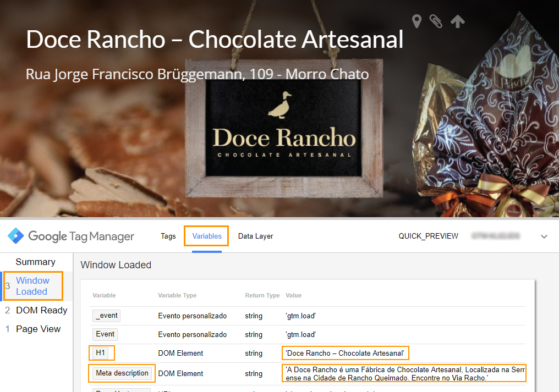Click the Rua Jorge Francisco Brüggemann address
This screenshot has width=559, height=392.
[x=197, y=74]
